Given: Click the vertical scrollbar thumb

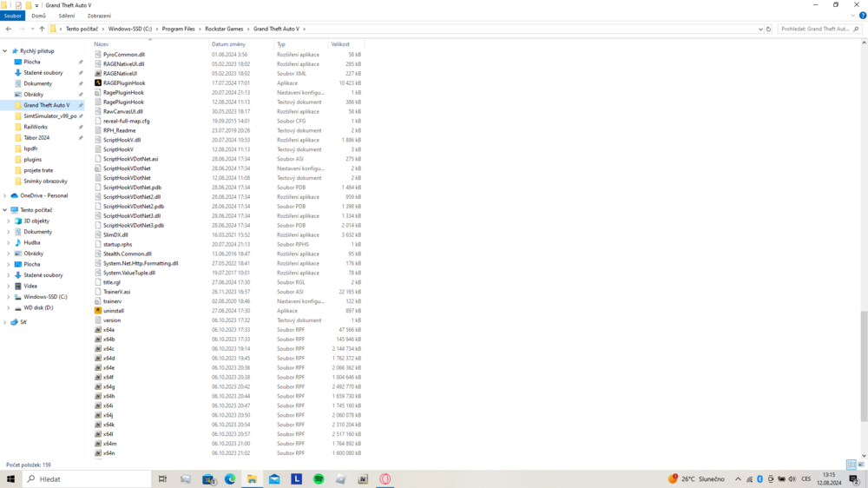Looking at the screenshot, I should tap(864, 366).
